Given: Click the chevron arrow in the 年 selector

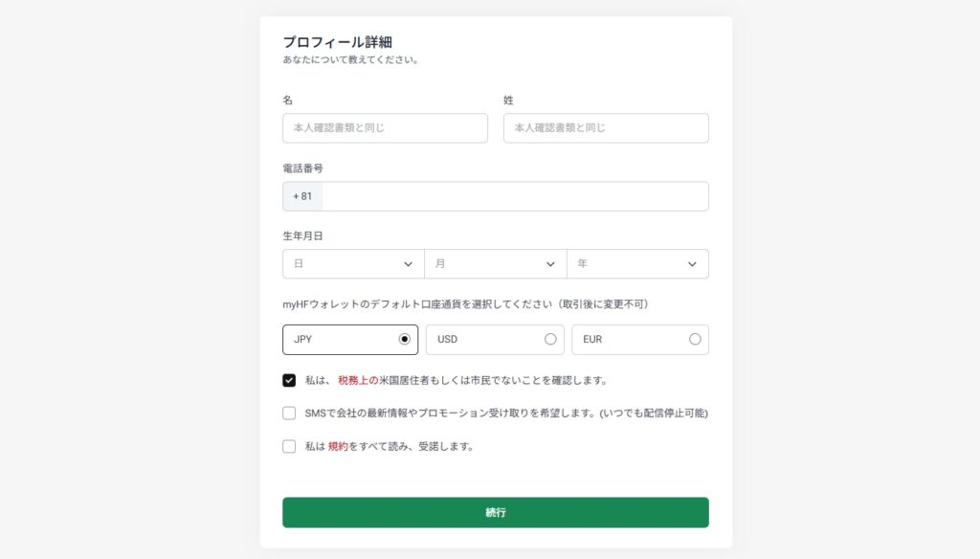Looking at the screenshot, I should pos(692,264).
